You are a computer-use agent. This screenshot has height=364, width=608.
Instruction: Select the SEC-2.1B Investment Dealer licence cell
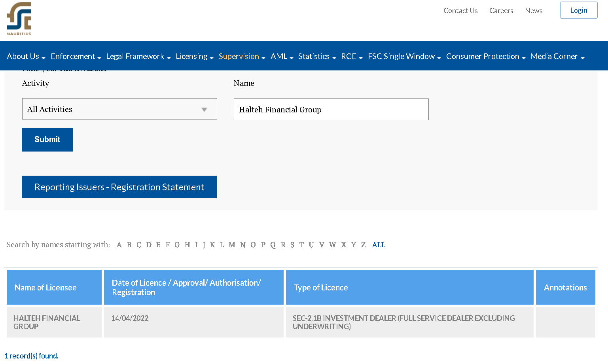[x=410, y=322]
